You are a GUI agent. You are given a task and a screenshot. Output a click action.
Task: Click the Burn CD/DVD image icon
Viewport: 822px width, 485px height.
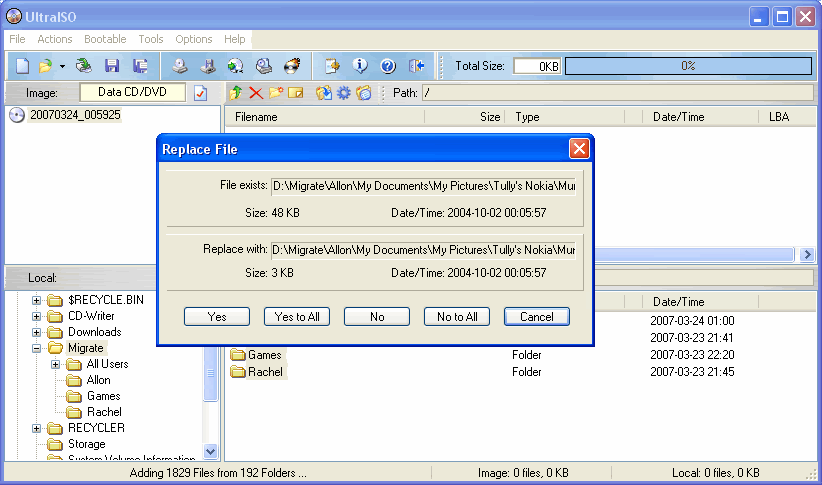(x=292, y=66)
